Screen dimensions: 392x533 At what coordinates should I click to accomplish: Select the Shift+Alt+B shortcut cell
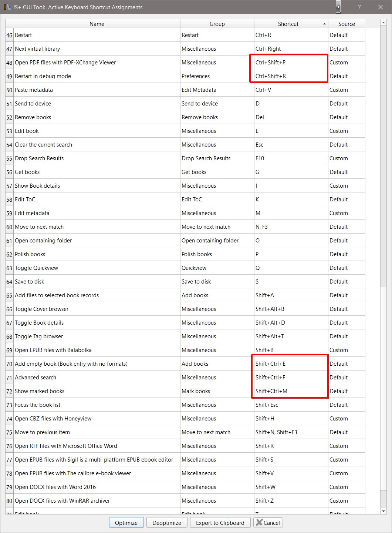coord(291,309)
